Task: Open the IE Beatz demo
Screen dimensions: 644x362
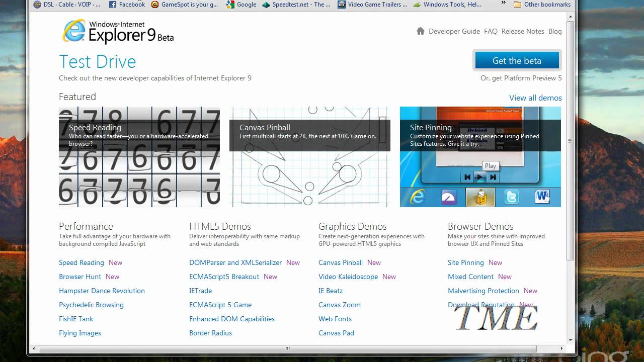Action: tap(331, 291)
